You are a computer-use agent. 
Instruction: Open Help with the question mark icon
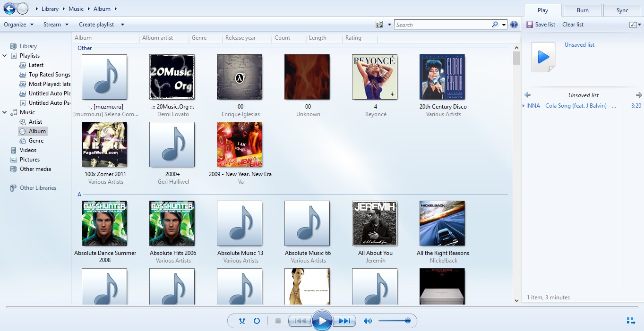pyautogui.click(x=514, y=25)
